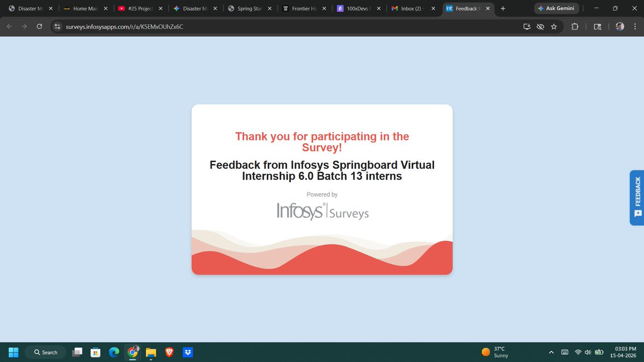Image resolution: width=644 pixels, height=362 pixels.
Task: Open Chrome's three-dot menu
Action: coord(634,26)
